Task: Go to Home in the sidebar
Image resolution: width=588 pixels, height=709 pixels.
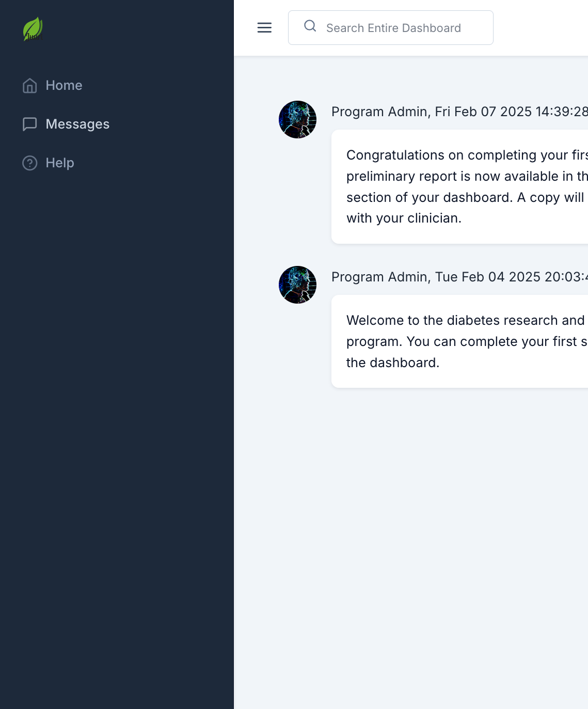Action: (64, 85)
